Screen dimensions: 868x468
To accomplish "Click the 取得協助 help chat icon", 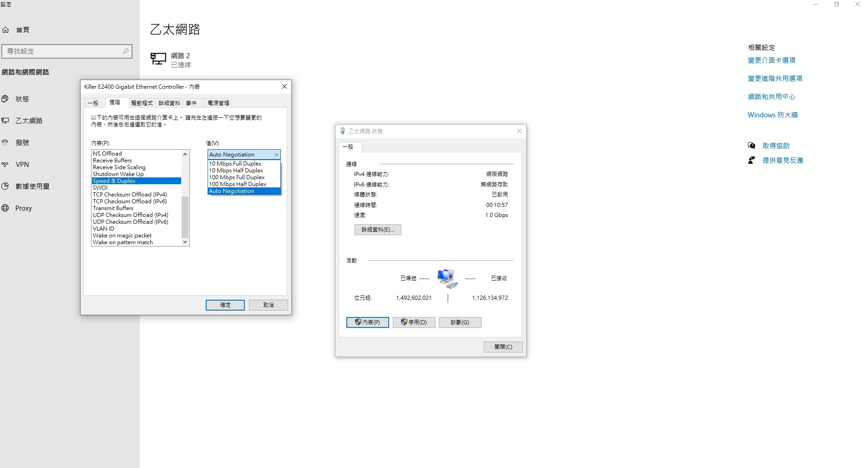I will (x=751, y=146).
